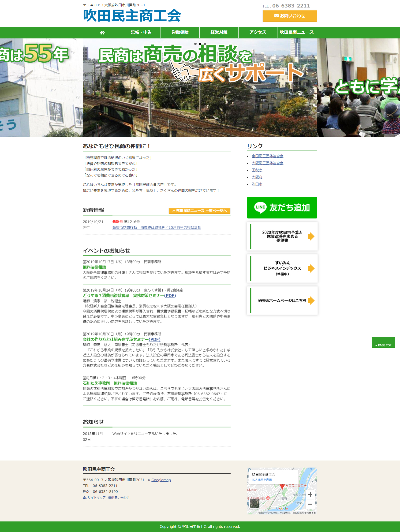Click the PAGE TOP button
400x532 pixels.
tap(383, 343)
